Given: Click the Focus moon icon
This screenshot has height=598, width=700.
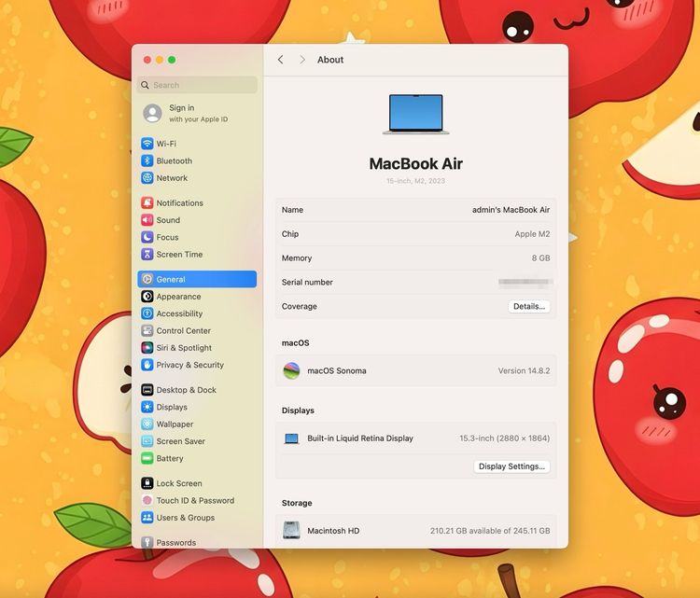Looking at the screenshot, I should tap(147, 237).
